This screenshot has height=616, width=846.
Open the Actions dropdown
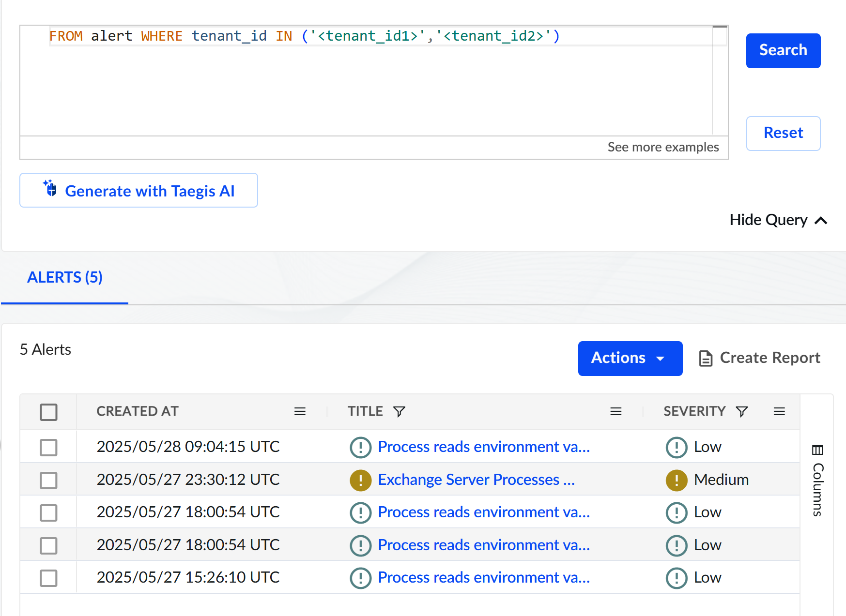tap(630, 358)
